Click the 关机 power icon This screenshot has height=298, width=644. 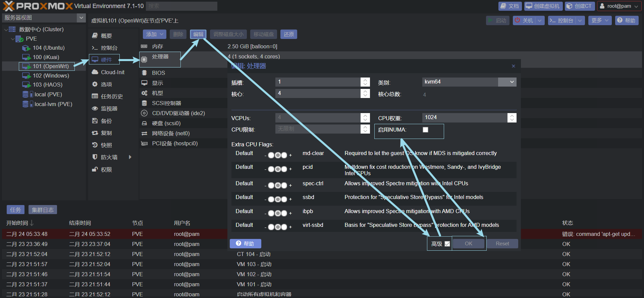pyautogui.click(x=518, y=20)
